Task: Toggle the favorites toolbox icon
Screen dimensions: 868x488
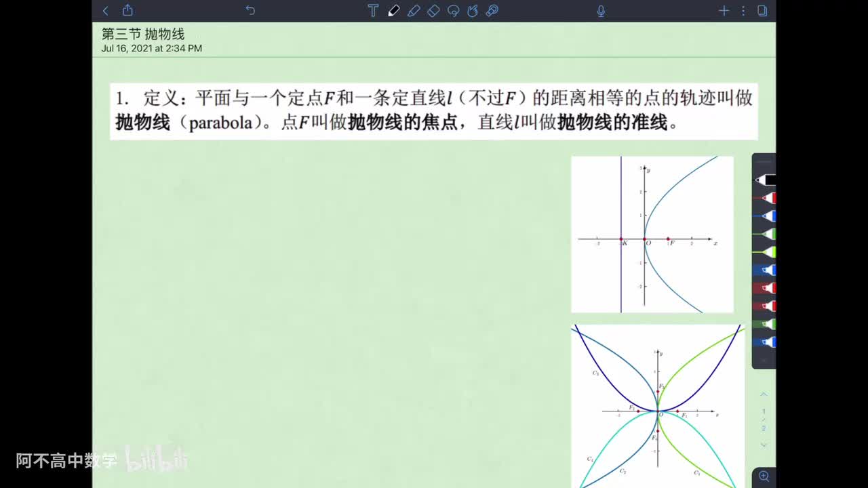Action: click(492, 10)
